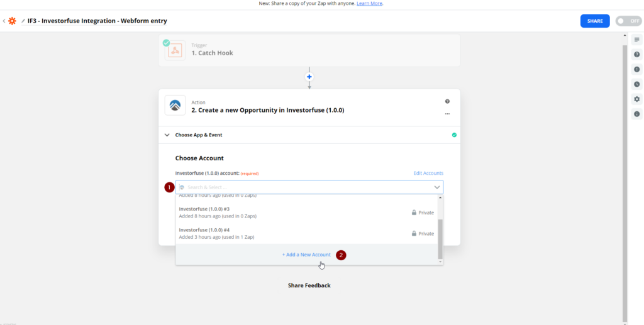Click the Zap title IF3 - Investorfuse Integration
This screenshot has width=644, height=325.
point(97,21)
